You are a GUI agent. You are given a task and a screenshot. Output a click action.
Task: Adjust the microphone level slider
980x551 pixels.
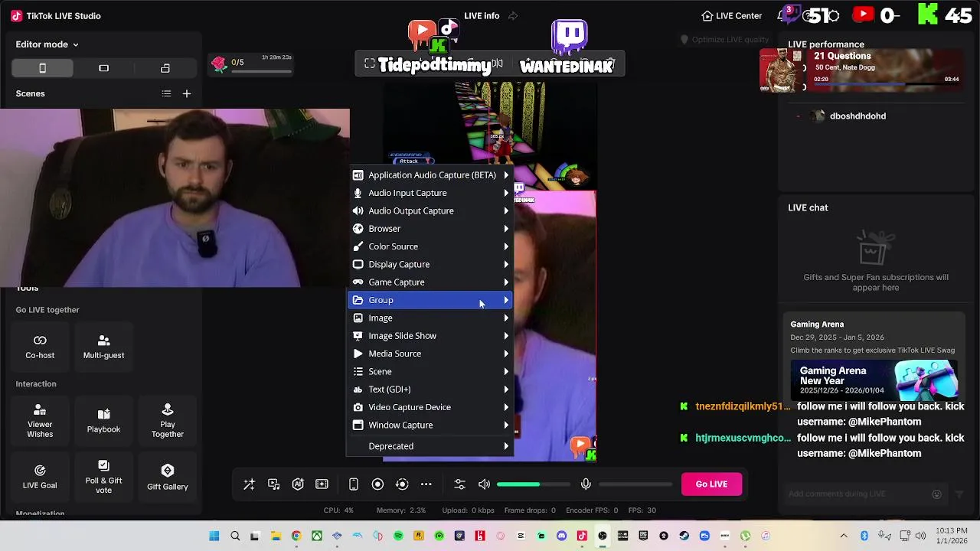[635, 484]
